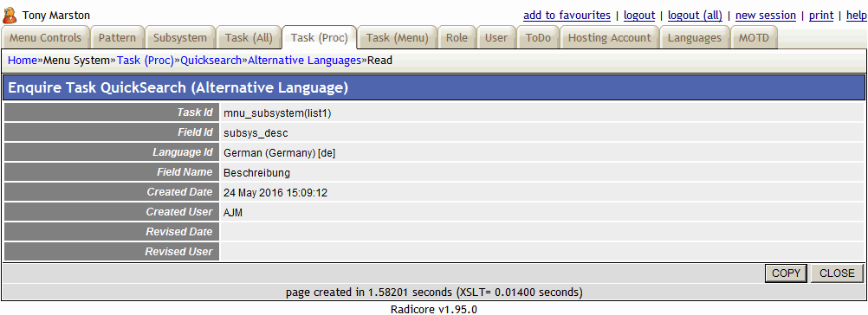Open Alternative Languages breadcrumb link
Image resolution: width=868 pixels, height=315 pixels.
pos(304,61)
